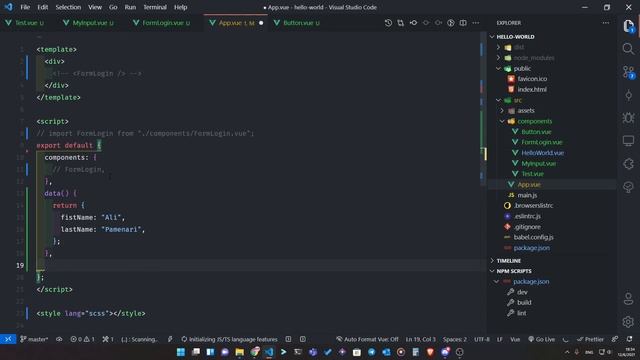The width and height of the screenshot is (640, 360).
Task: Open the Explorer view in the activity bar
Action: tap(629, 26)
